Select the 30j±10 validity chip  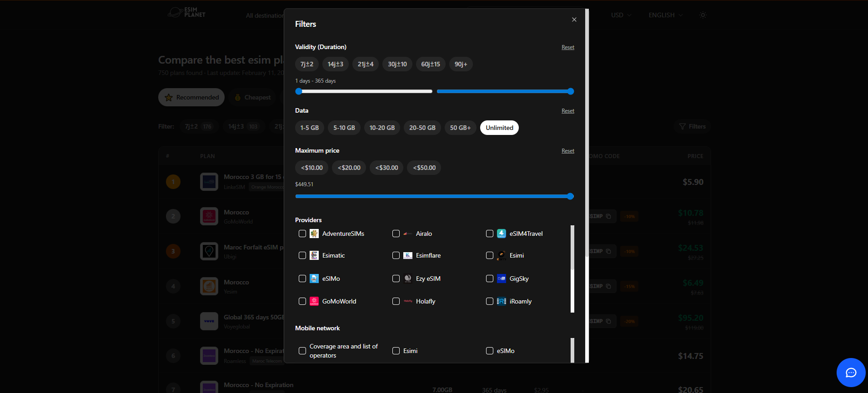(397, 64)
